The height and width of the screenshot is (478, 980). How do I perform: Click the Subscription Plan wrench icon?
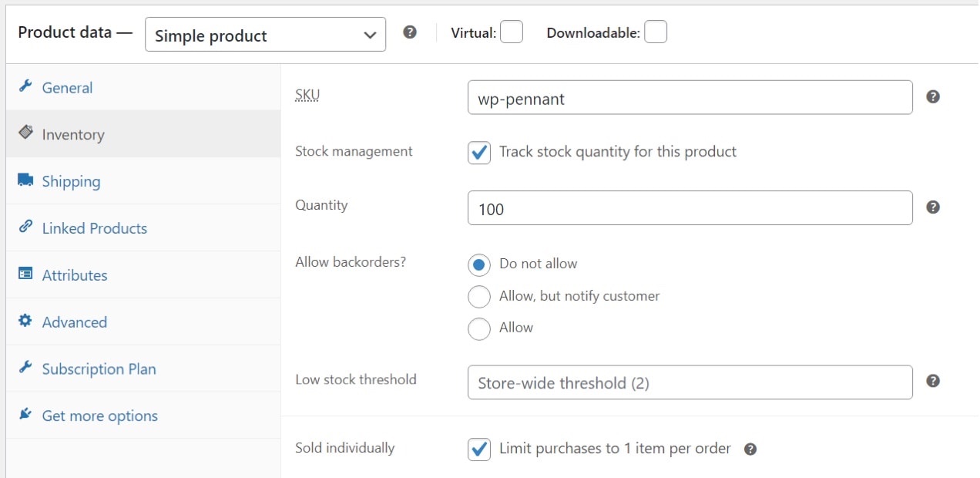point(25,368)
